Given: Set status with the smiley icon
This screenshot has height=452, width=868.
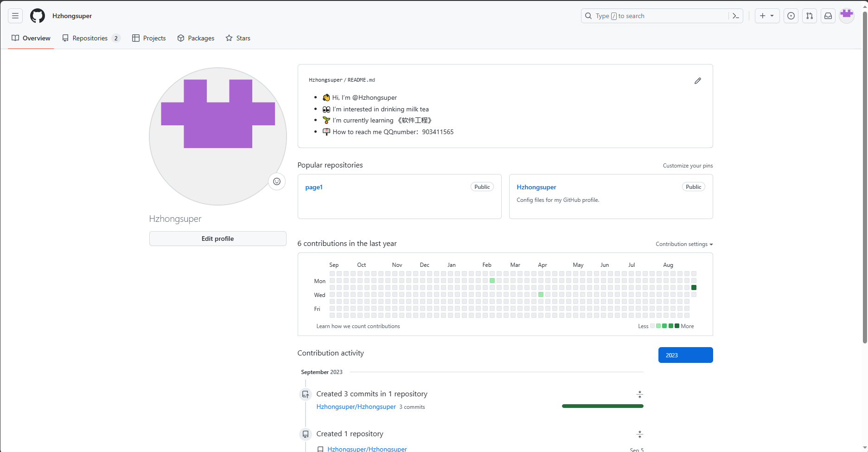Looking at the screenshot, I should pos(277,181).
